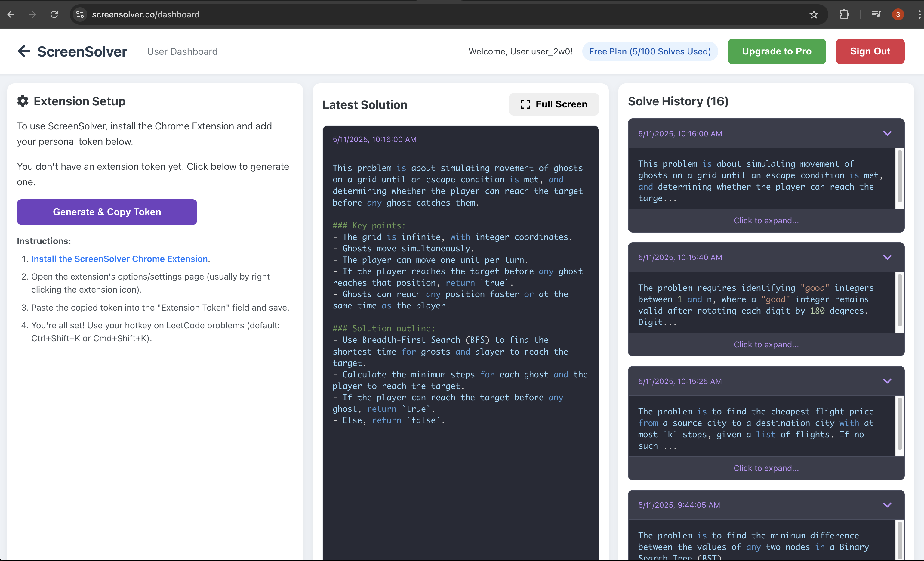Expand the 10:15:25 AM history entry chevron

point(887,381)
